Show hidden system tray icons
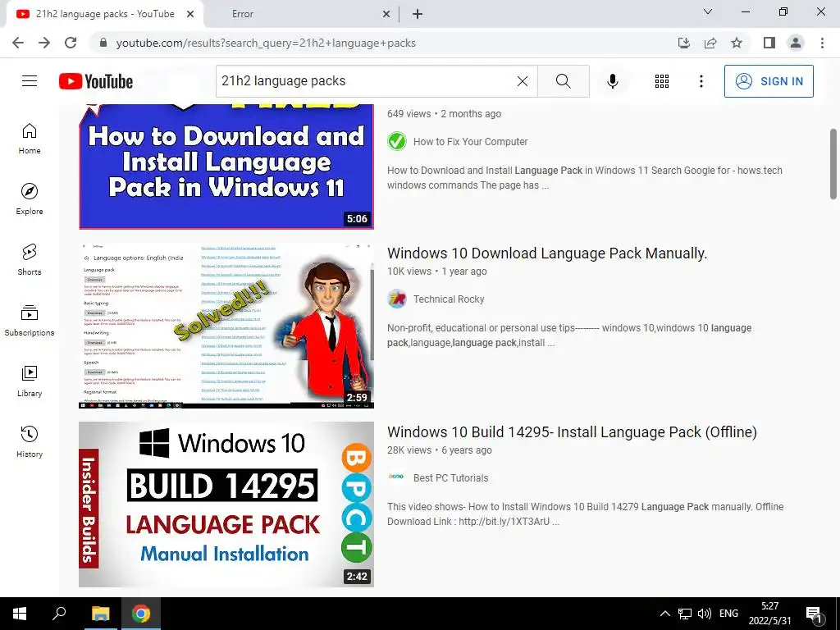The width and height of the screenshot is (840, 630). coord(664,614)
